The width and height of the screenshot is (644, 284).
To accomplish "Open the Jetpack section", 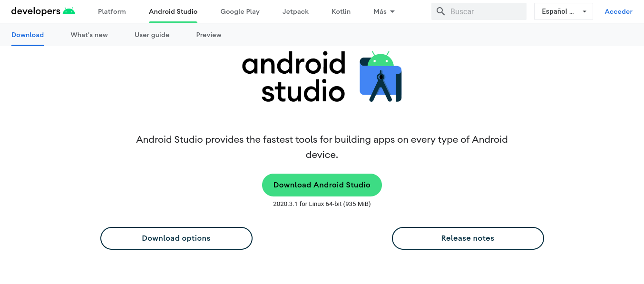I will [x=295, y=11].
